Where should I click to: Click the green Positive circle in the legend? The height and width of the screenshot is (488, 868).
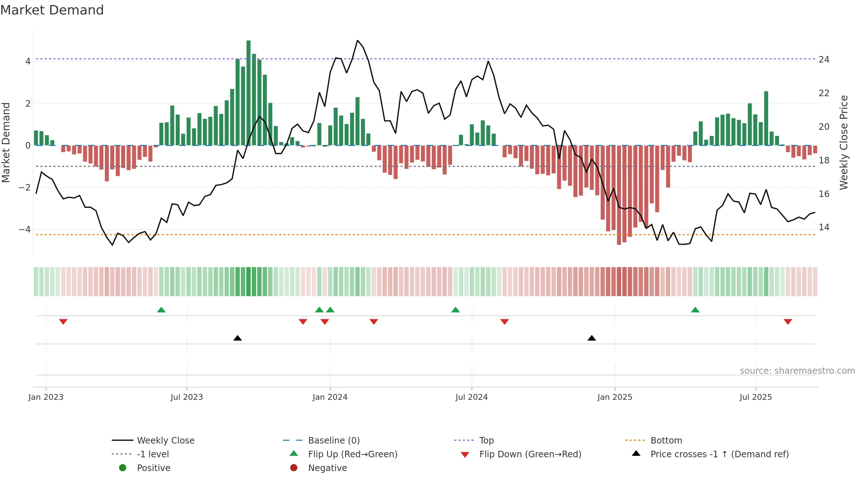(123, 468)
